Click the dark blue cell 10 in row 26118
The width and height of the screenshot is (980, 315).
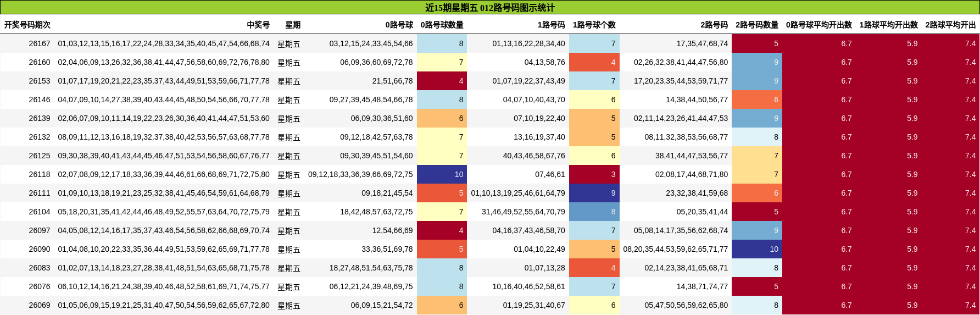[442, 174]
